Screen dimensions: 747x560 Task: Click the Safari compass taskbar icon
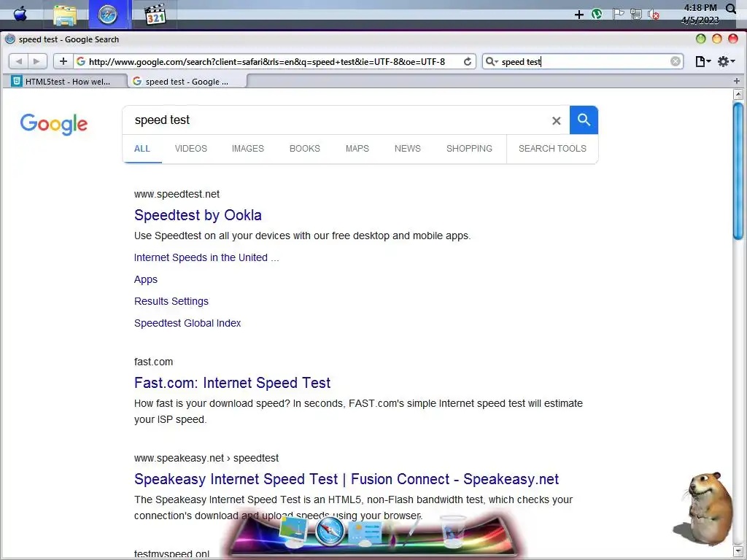pos(108,15)
